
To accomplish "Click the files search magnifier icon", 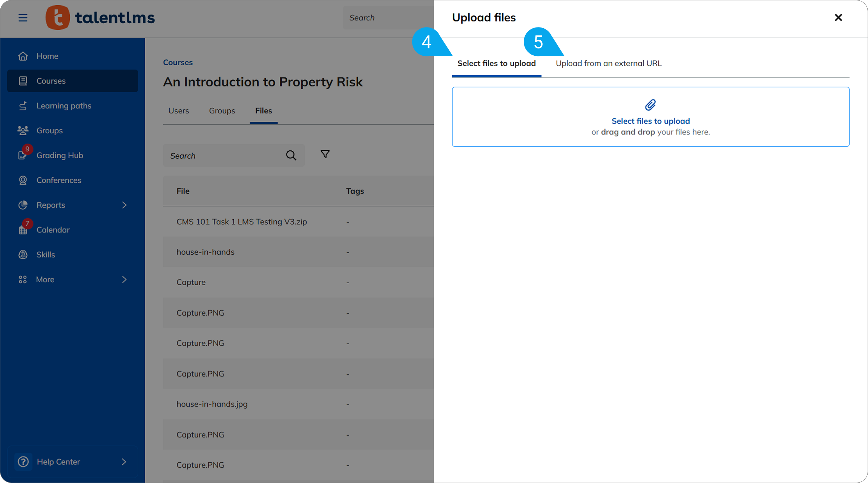I will (291, 155).
